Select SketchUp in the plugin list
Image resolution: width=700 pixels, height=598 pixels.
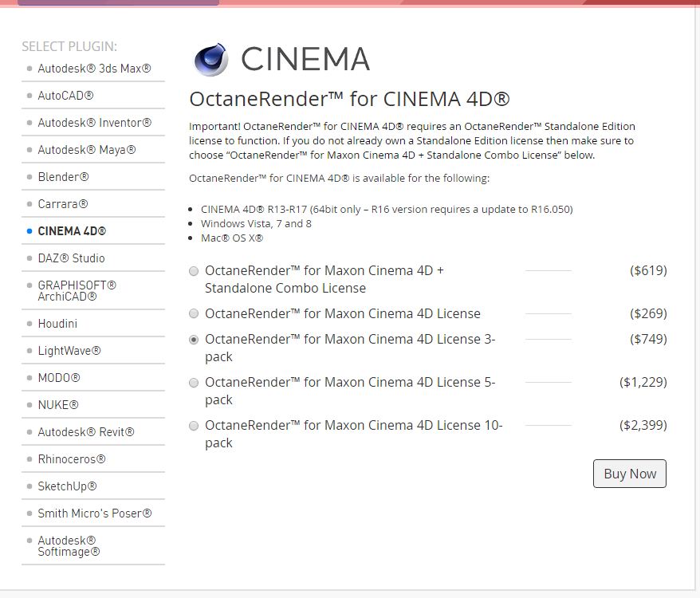click(x=68, y=486)
